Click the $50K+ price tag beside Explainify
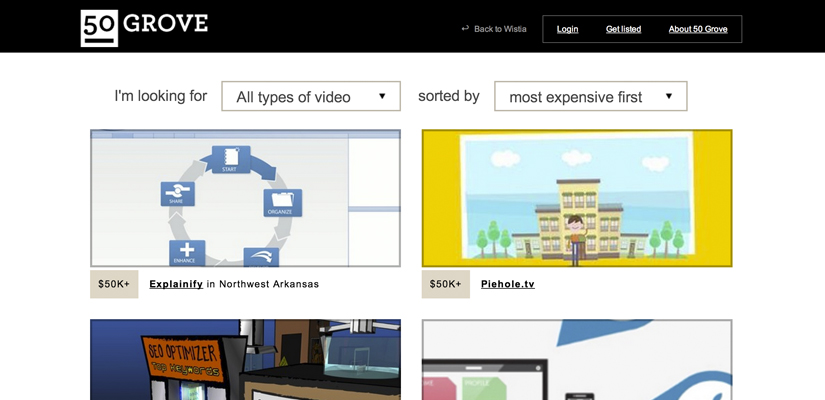 (114, 284)
